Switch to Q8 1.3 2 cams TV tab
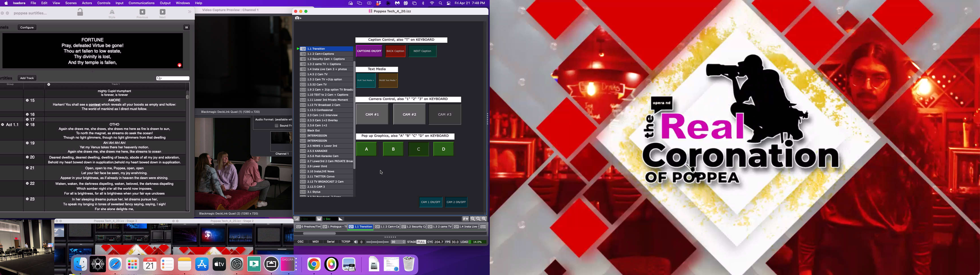The image size is (980, 275). tap(439, 227)
